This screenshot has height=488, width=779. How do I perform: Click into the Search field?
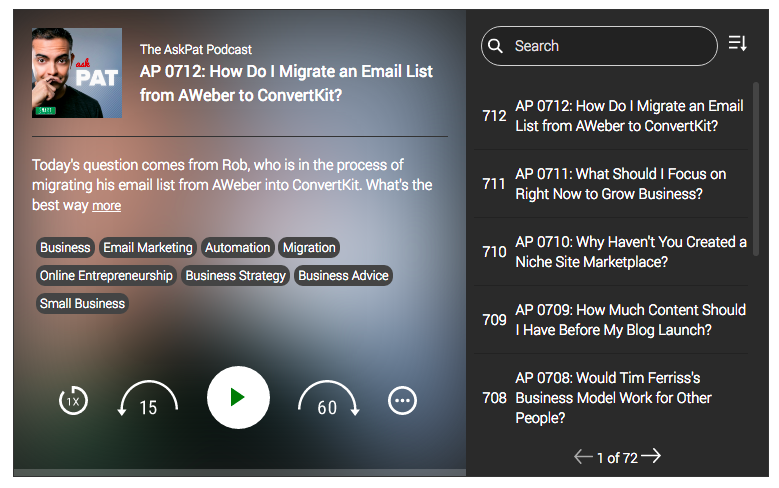tap(599, 46)
